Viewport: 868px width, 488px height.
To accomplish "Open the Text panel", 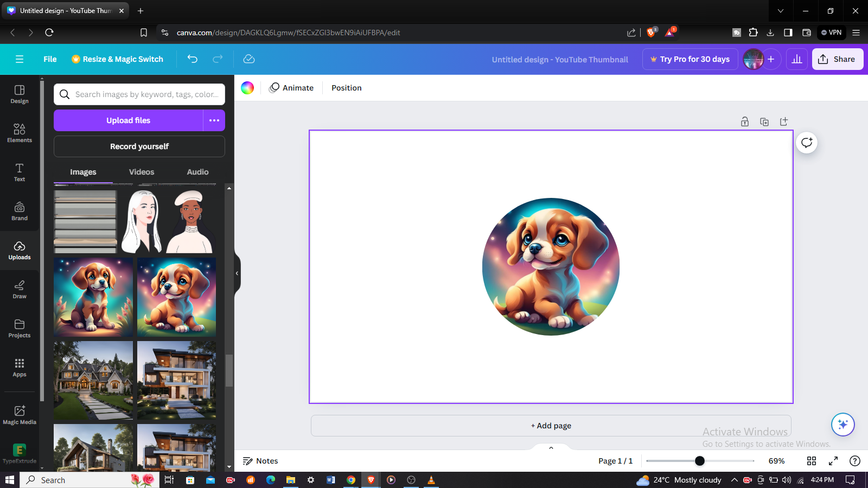I will click(x=20, y=172).
